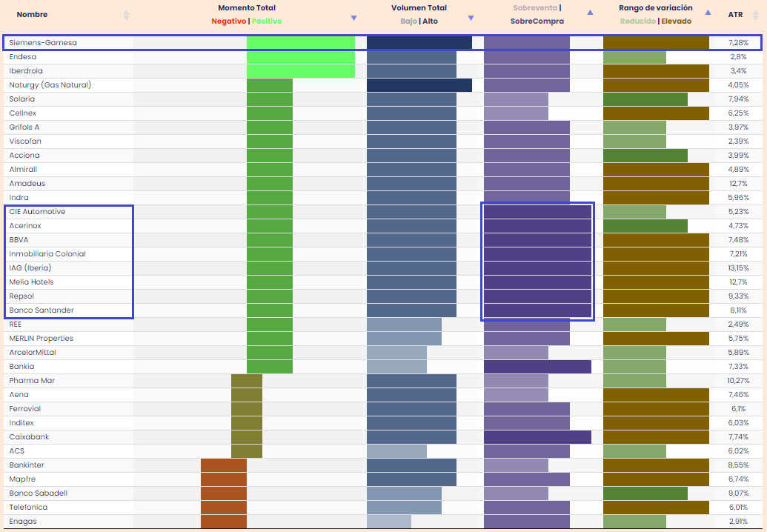The width and height of the screenshot is (767, 532).
Task: Select the MERLIN Properties row name
Action: (x=41, y=339)
